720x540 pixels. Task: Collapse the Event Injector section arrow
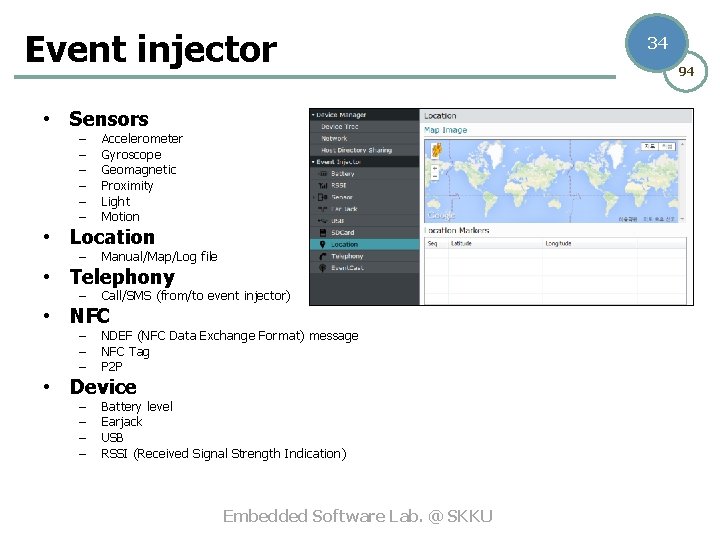(313, 162)
